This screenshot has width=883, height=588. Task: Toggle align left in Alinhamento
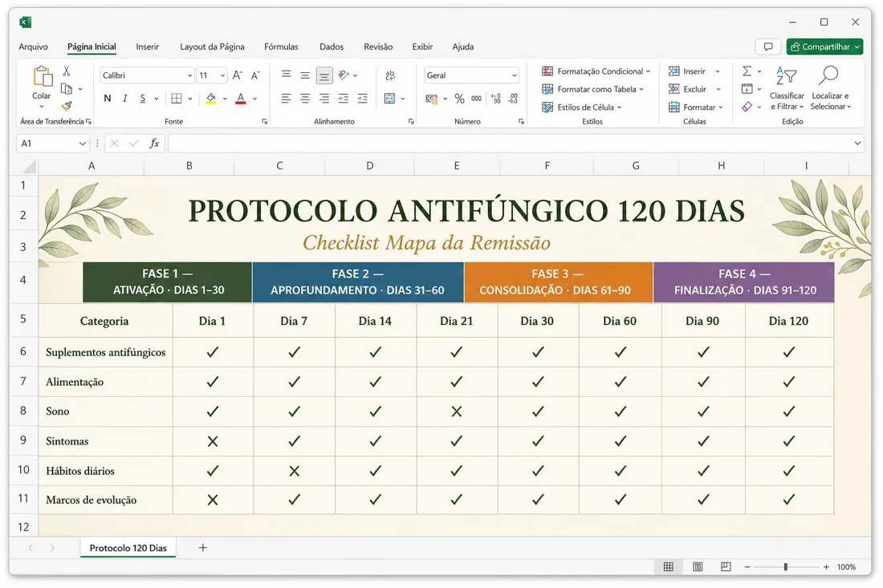tap(286, 99)
